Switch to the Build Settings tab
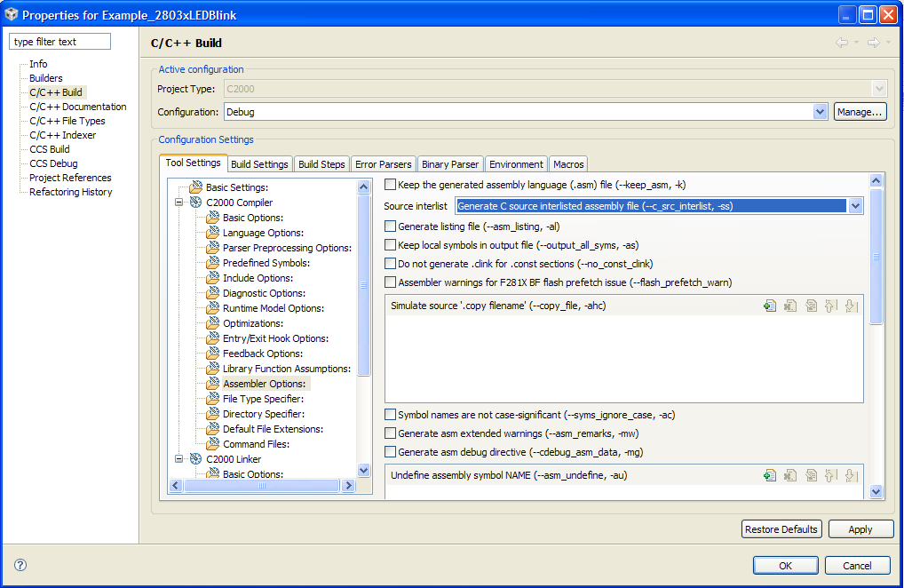Viewport: 904px width, 588px height. (x=259, y=163)
